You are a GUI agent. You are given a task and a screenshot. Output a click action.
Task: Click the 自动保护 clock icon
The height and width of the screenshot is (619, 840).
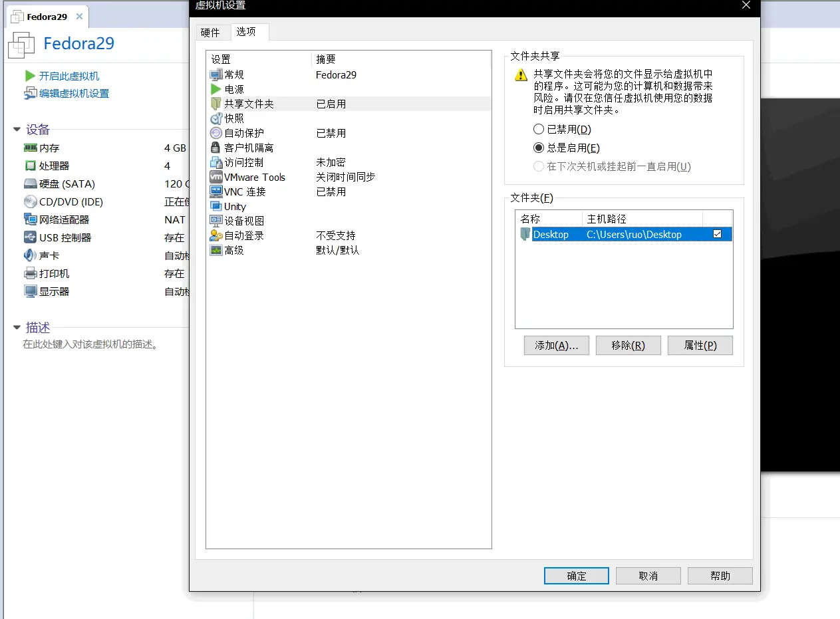215,133
